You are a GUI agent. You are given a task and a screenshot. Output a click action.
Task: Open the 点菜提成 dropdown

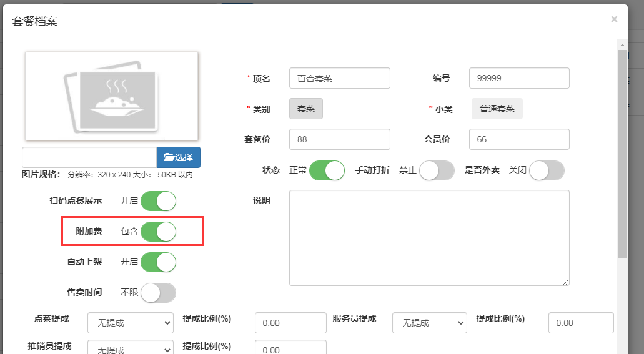[130, 323]
